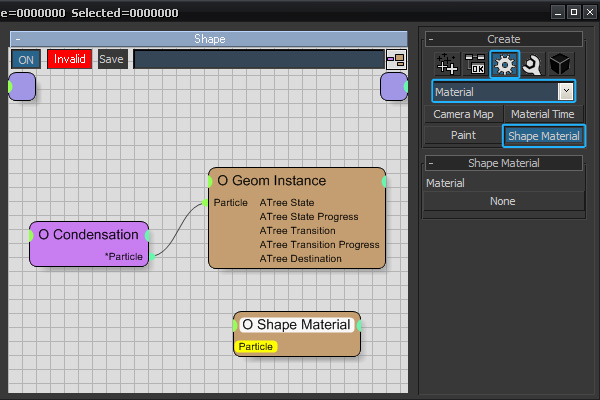The width and height of the screenshot is (600, 400).
Task: Click the empty name field beside Save
Action: click(259, 59)
